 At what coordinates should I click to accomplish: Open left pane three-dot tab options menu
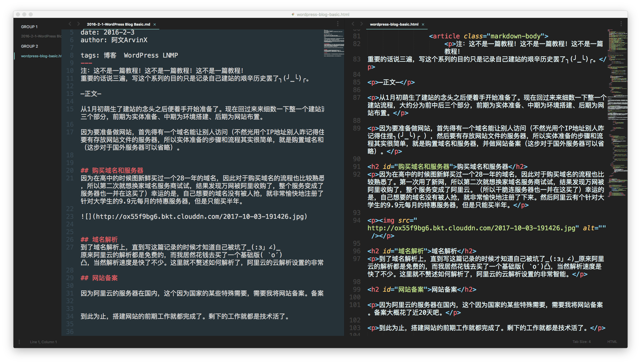(337, 24)
